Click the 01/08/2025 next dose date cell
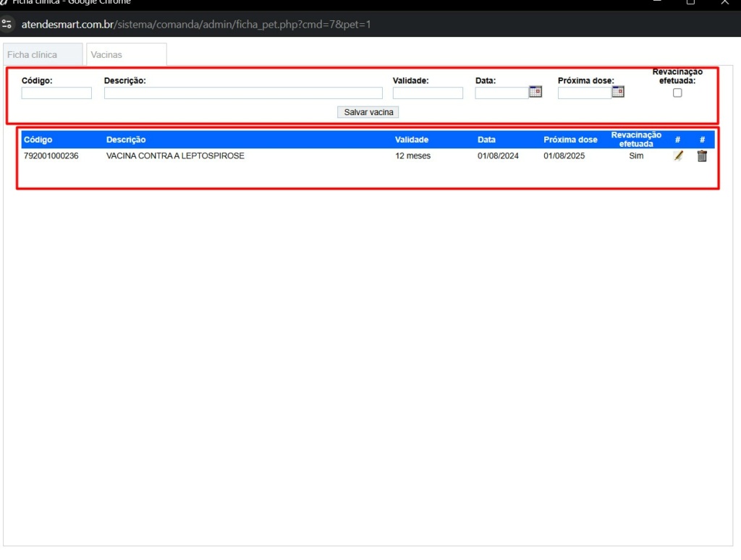This screenshot has width=741, height=560. 564,156
